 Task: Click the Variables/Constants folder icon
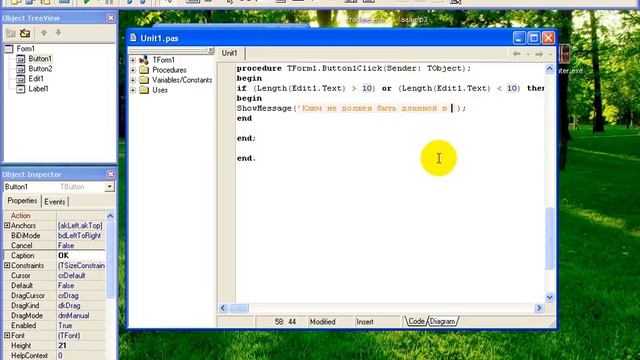click(x=144, y=80)
